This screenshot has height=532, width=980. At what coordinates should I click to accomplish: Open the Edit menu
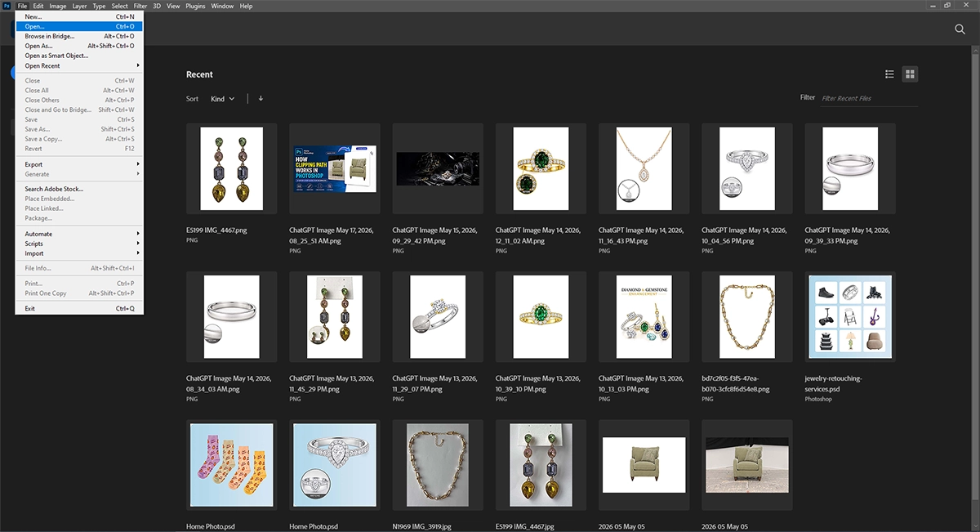coord(38,6)
